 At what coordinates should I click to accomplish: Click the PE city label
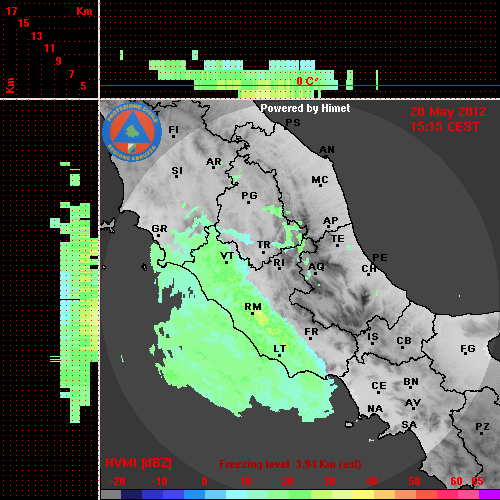tap(380, 257)
